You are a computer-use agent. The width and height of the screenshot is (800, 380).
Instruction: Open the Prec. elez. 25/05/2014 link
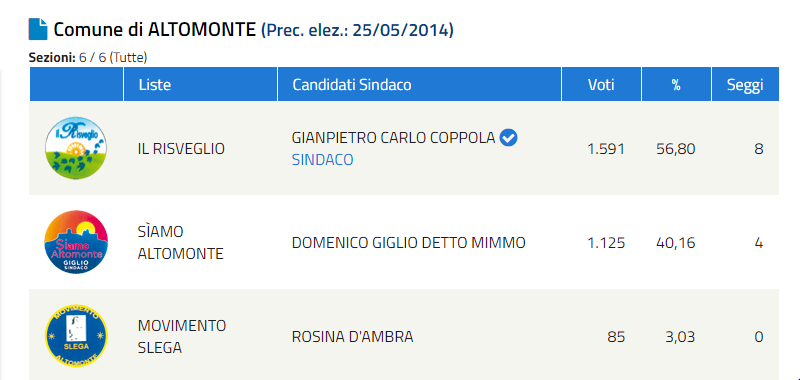coord(357,31)
